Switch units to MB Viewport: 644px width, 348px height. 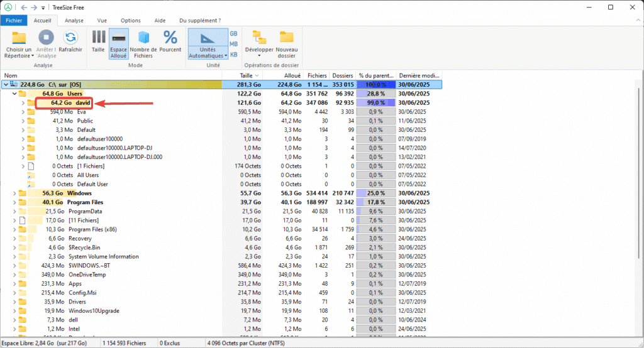[233, 44]
